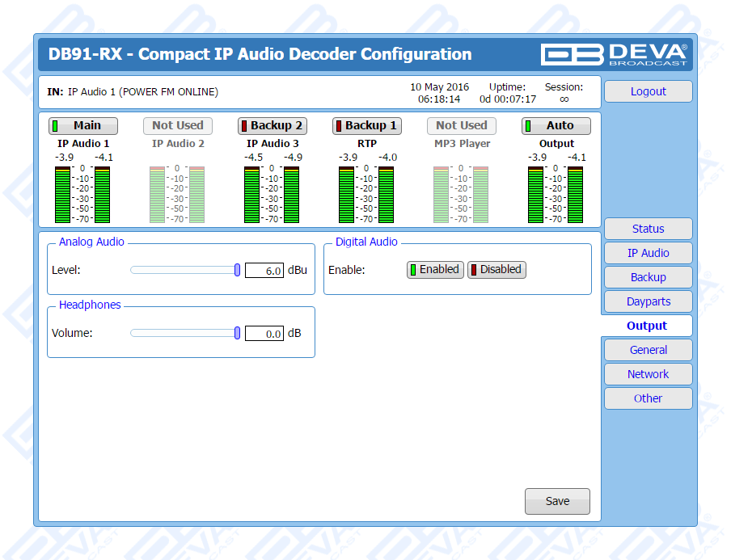The image size is (731, 560).
Task: Click the Output level meter
Action: pos(556,195)
